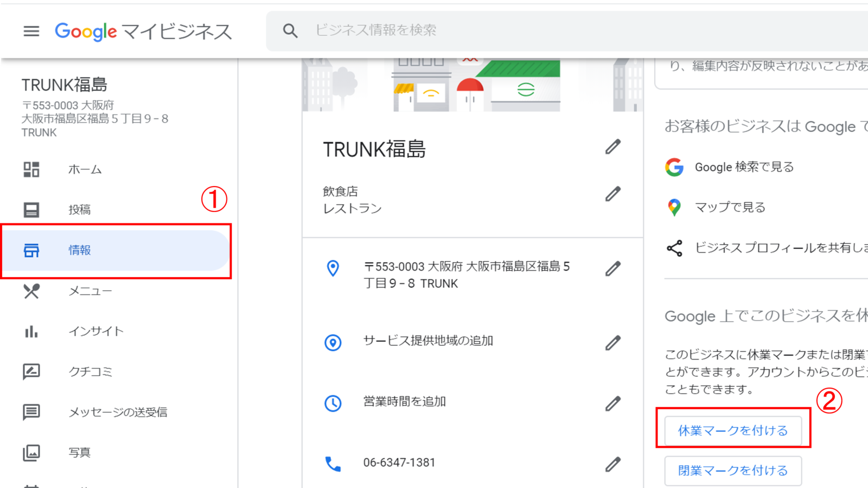
Task: Click the ホーム dashboard icon
Action: 31,169
